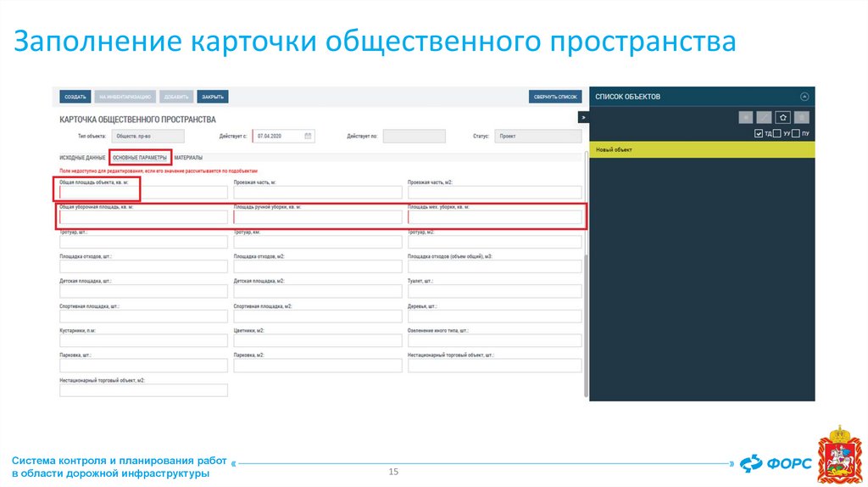Image resolution: width=868 pixels, height=487 pixels.
Task: Focus the Детская площадка, шт field
Action: coord(143,291)
